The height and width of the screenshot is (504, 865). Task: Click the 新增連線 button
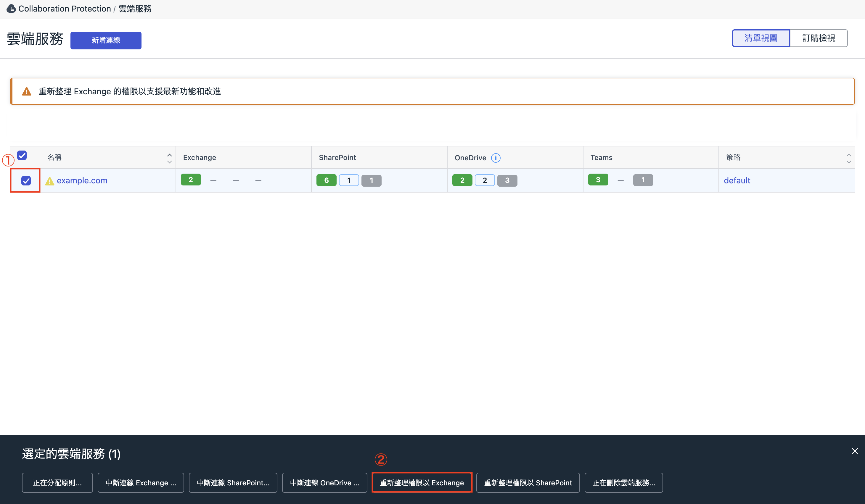(x=106, y=41)
